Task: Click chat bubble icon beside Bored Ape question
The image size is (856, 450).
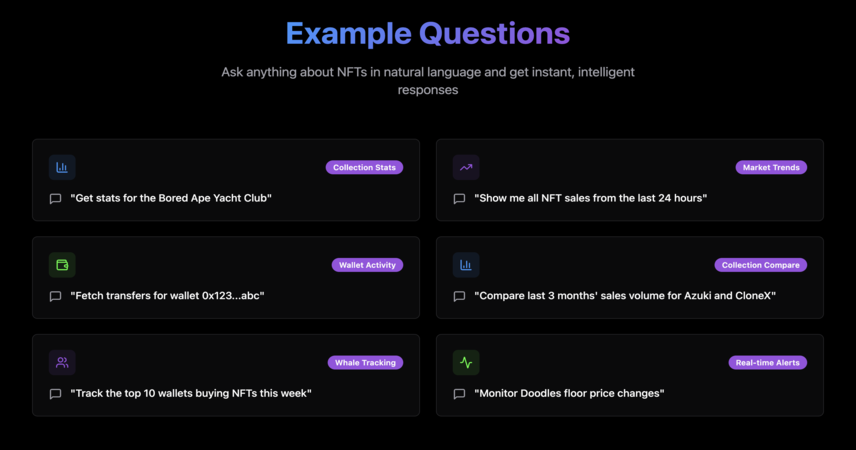Action: click(x=55, y=199)
